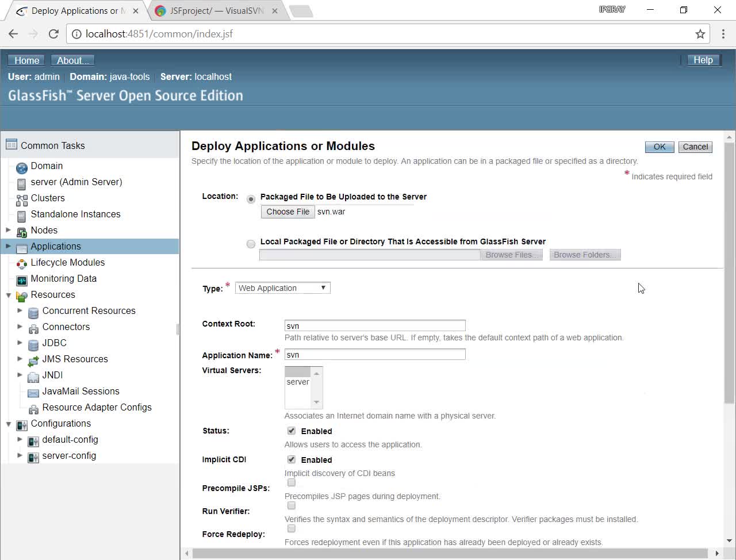Click the Resource Adapter Configs icon
This screenshot has height=560, width=736.
33,409
